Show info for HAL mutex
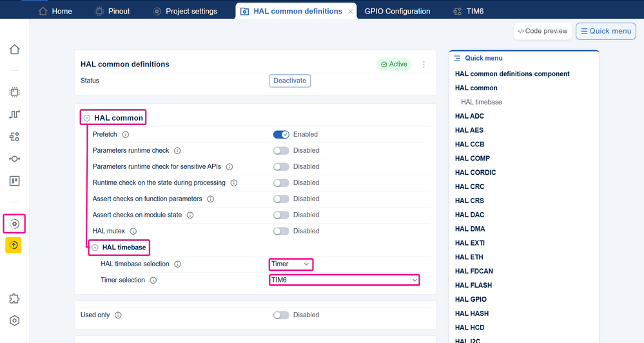The height and width of the screenshot is (343, 644). (x=133, y=231)
